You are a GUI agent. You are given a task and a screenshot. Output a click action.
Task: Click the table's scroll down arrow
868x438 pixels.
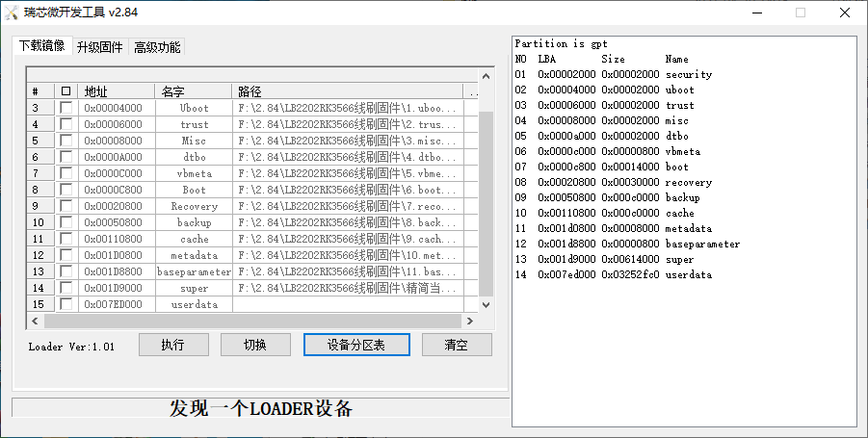[x=486, y=305]
